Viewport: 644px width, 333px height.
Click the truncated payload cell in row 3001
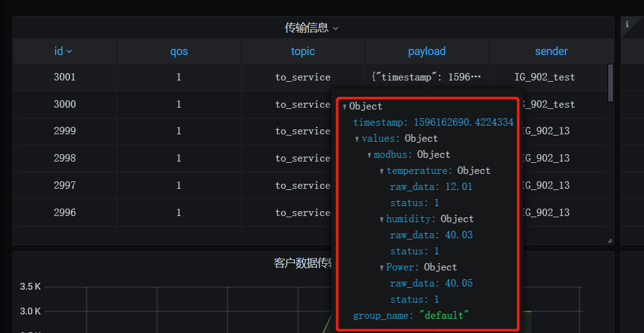coord(426,77)
